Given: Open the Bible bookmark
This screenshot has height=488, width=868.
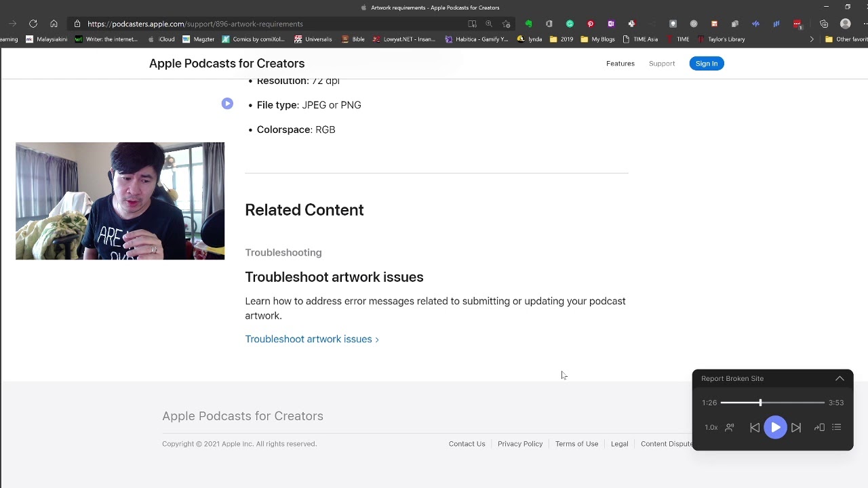Looking at the screenshot, I should click(x=353, y=39).
